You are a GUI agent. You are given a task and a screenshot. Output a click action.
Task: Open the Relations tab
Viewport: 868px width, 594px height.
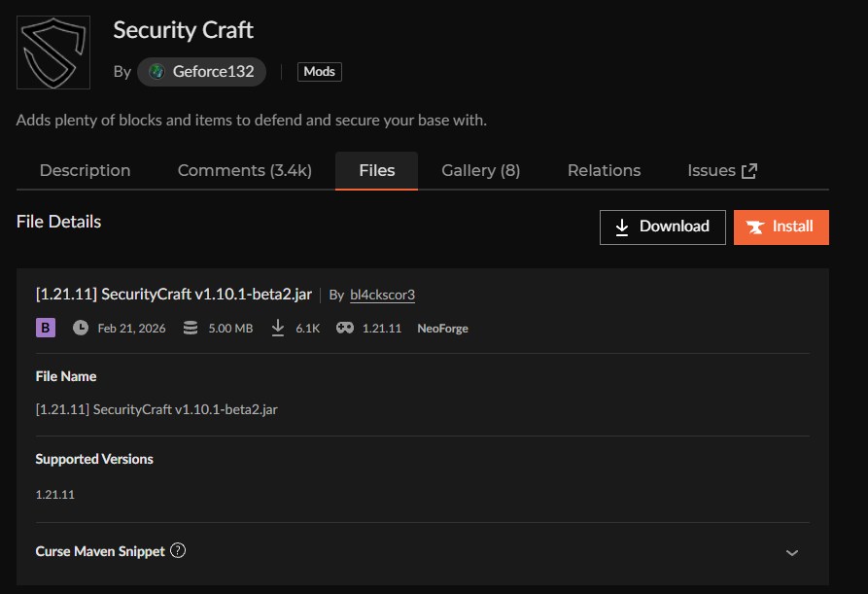click(x=604, y=170)
